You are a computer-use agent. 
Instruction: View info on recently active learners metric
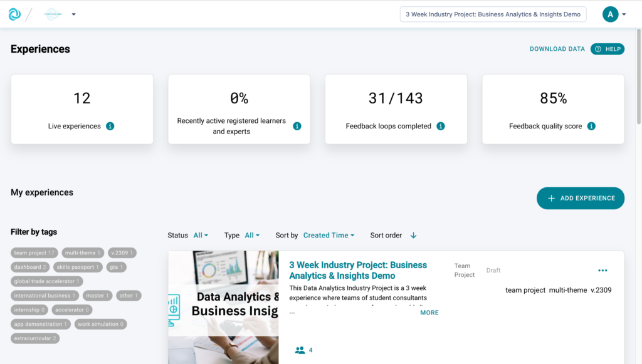point(297,125)
